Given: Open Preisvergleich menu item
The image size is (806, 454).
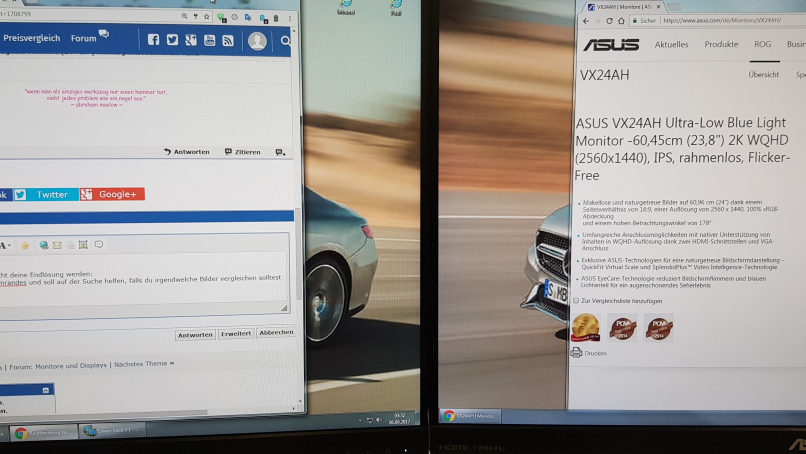Looking at the screenshot, I should point(31,38).
